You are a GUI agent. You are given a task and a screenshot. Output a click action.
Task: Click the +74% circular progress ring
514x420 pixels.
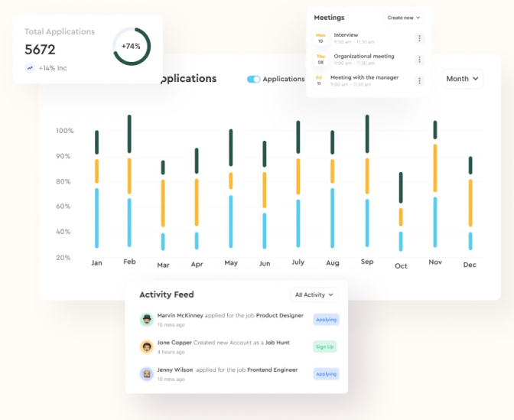[x=131, y=46]
